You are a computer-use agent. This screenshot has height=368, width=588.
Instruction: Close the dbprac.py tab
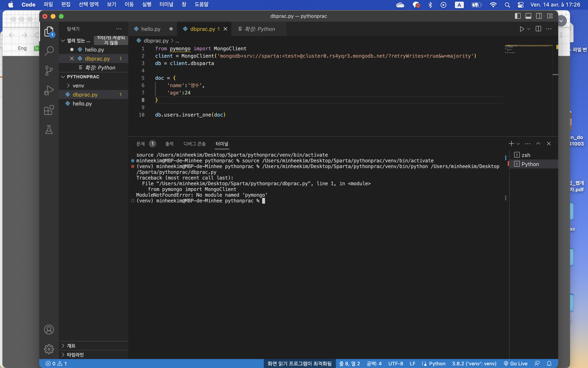click(x=225, y=29)
